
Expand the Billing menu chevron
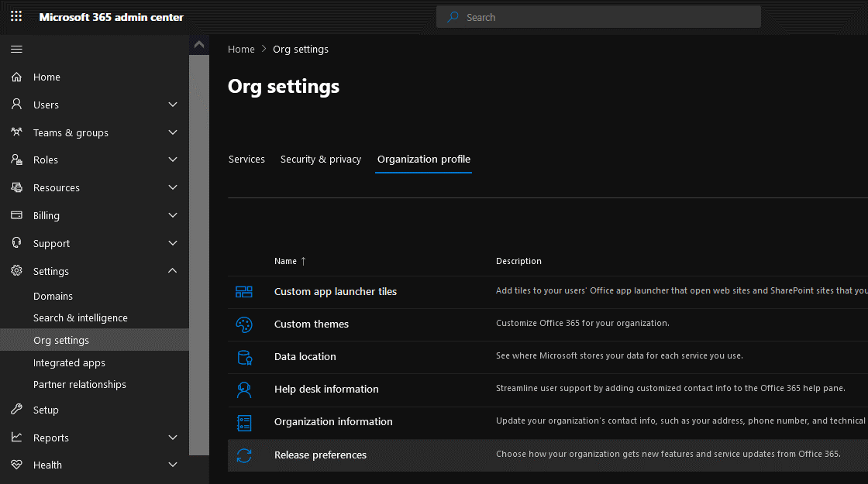pos(173,215)
